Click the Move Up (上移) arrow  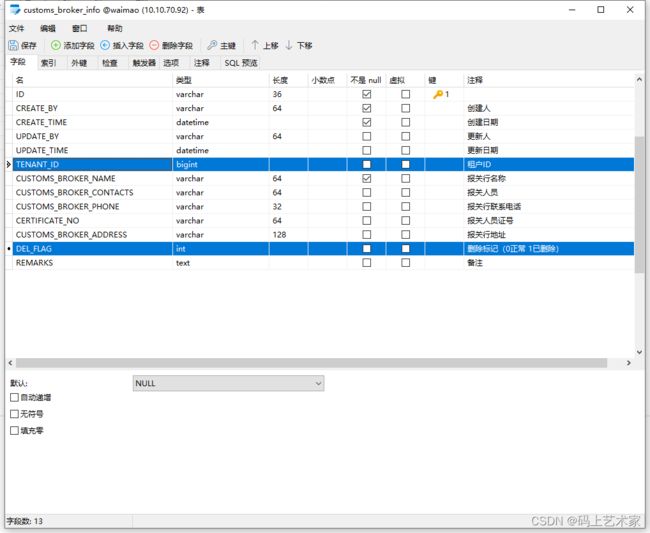click(x=255, y=45)
